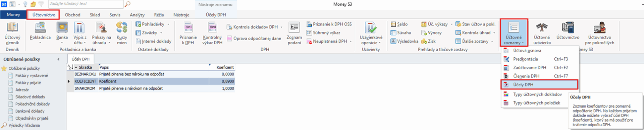Open Kontrolný výkaz DPH
644x130 pixels.
[x=213, y=33]
